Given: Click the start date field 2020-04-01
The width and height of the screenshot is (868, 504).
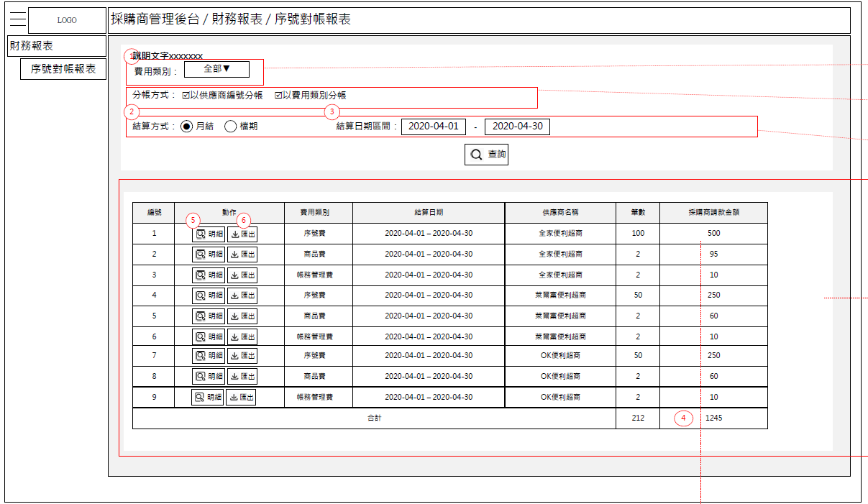Looking at the screenshot, I should [433, 126].
